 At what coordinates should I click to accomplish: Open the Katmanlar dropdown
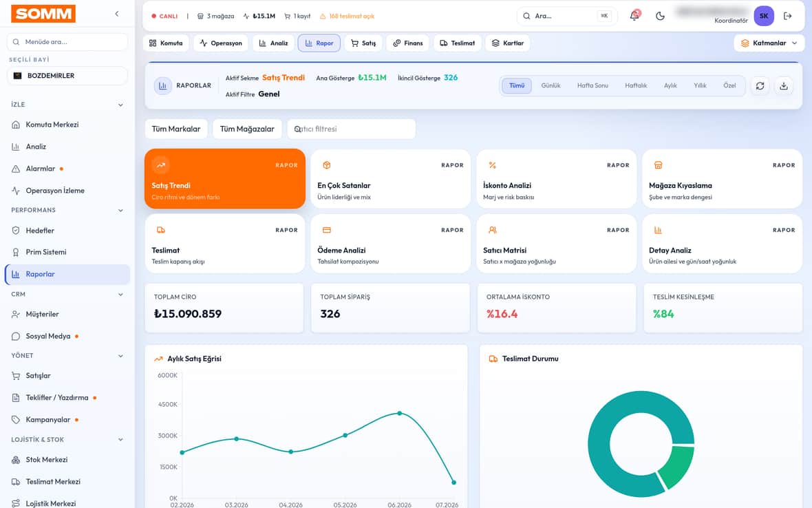point(769,43)
